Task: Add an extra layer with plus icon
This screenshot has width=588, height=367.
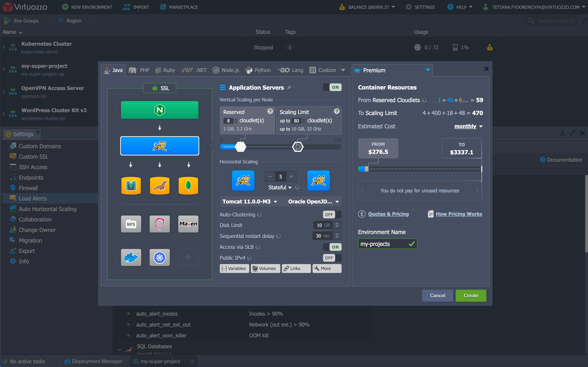Action: click(188, 257)
